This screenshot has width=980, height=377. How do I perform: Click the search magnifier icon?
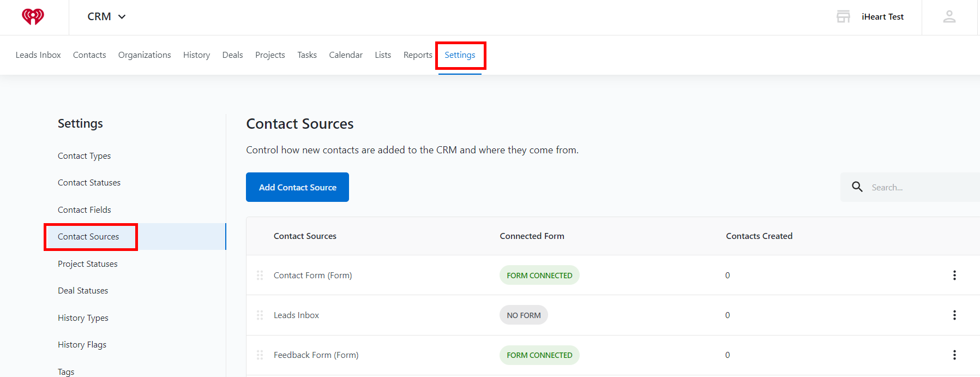tap(857, 187)
